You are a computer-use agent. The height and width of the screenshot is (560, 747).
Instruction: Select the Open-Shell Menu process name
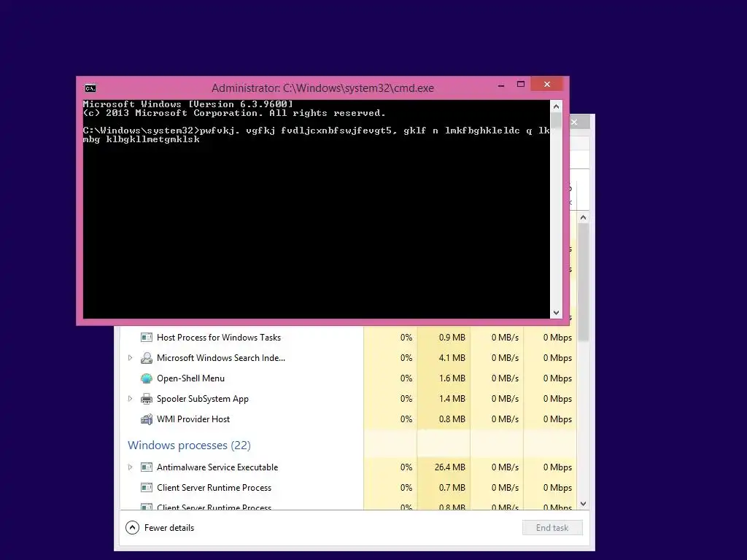coord(190,378)
